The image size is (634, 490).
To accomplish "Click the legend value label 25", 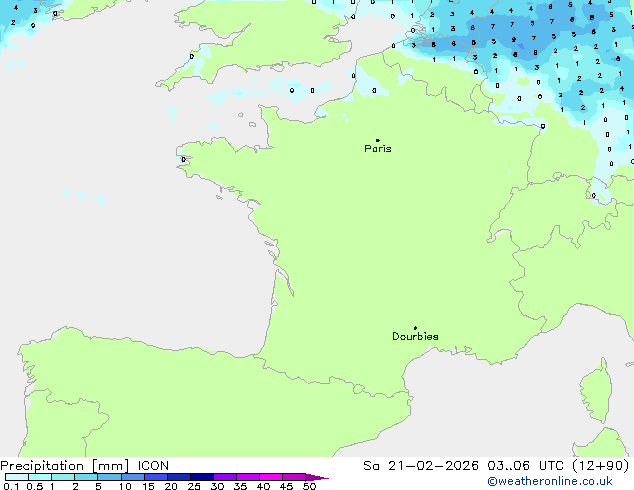I will point(194,486).
